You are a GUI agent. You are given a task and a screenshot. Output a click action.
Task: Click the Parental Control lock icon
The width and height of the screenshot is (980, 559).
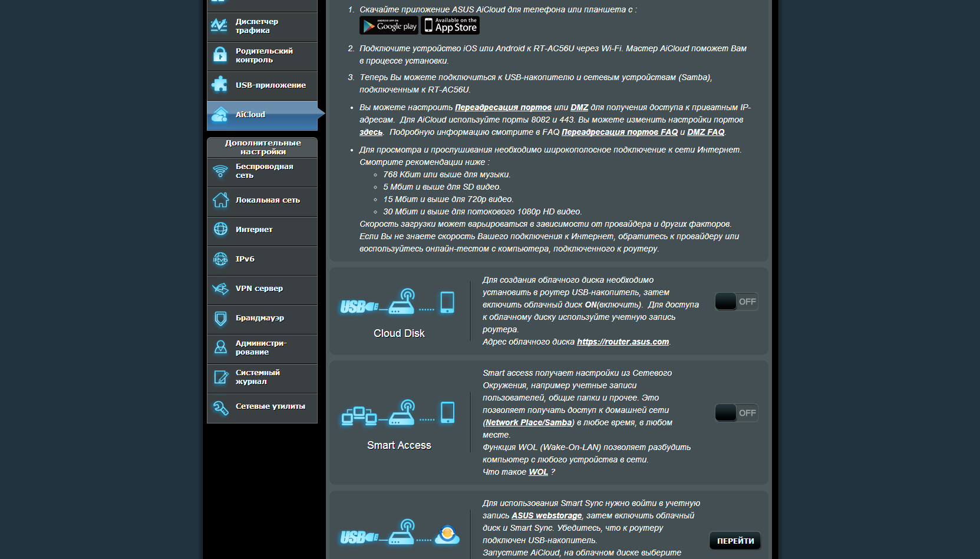coord(220,55)
